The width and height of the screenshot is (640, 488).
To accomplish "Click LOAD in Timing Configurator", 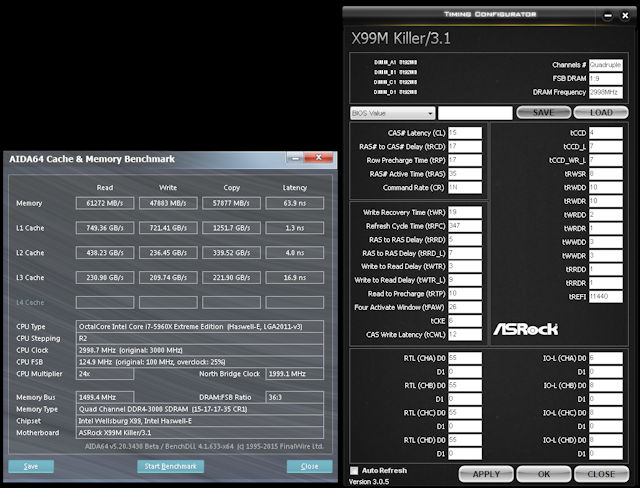I will (x=601, y=113).
